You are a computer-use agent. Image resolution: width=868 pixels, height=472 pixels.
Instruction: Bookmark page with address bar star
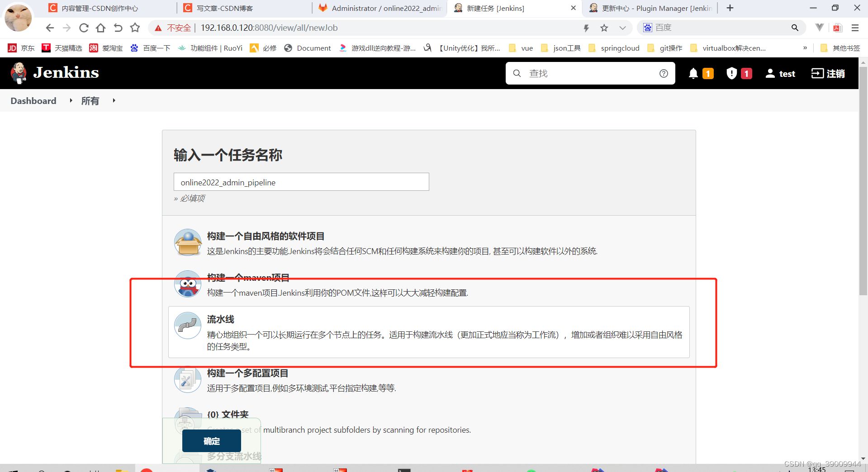604,28
